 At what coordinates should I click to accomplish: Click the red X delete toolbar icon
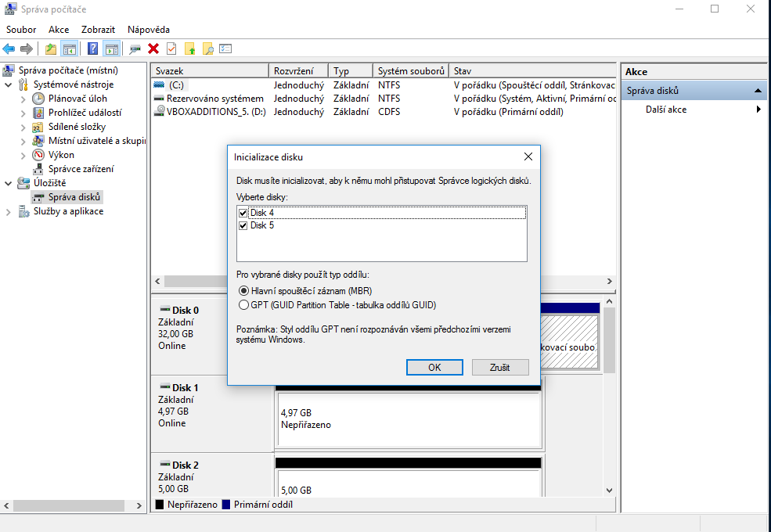[x=153, y=49]
